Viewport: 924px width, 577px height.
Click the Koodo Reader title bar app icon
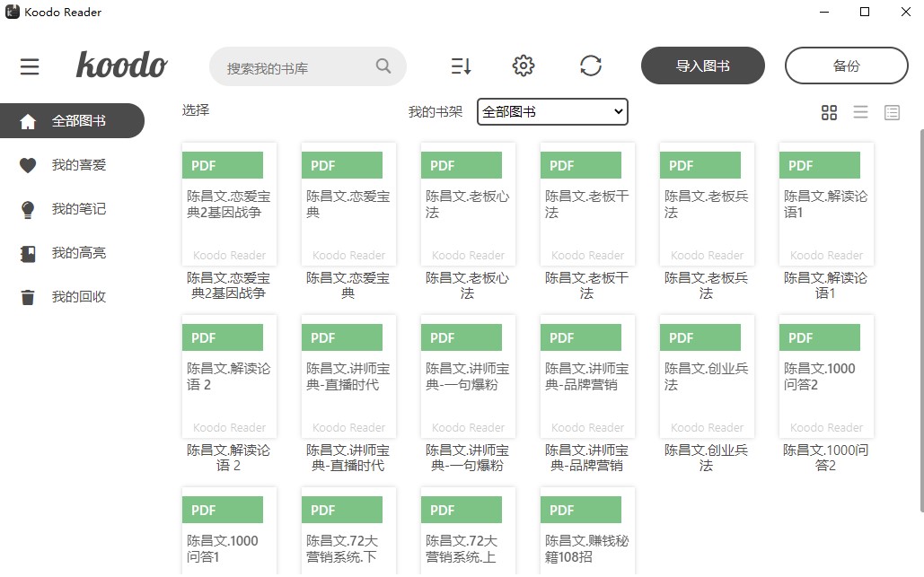(12, 12)
